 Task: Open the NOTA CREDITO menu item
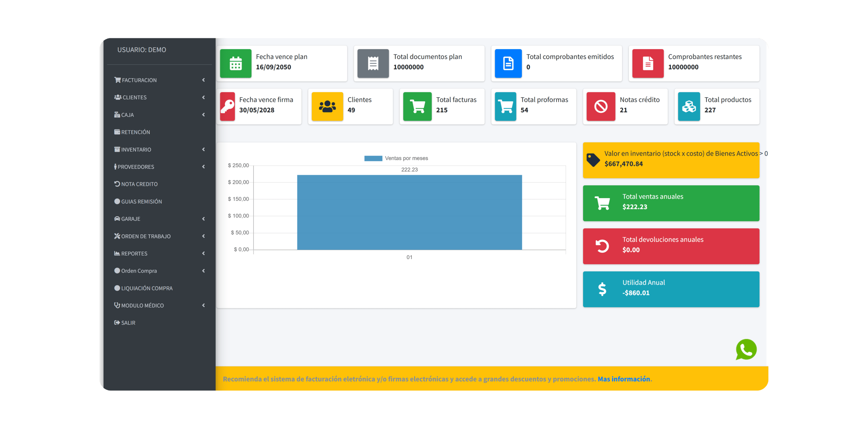pos(139,184)
